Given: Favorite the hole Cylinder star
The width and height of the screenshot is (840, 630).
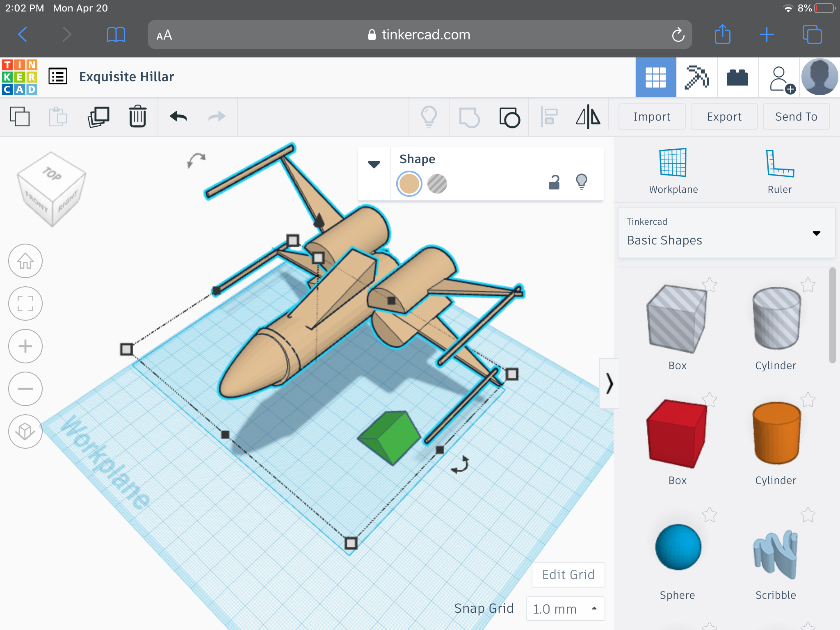Looking at the screenshot, I should 808,285.
